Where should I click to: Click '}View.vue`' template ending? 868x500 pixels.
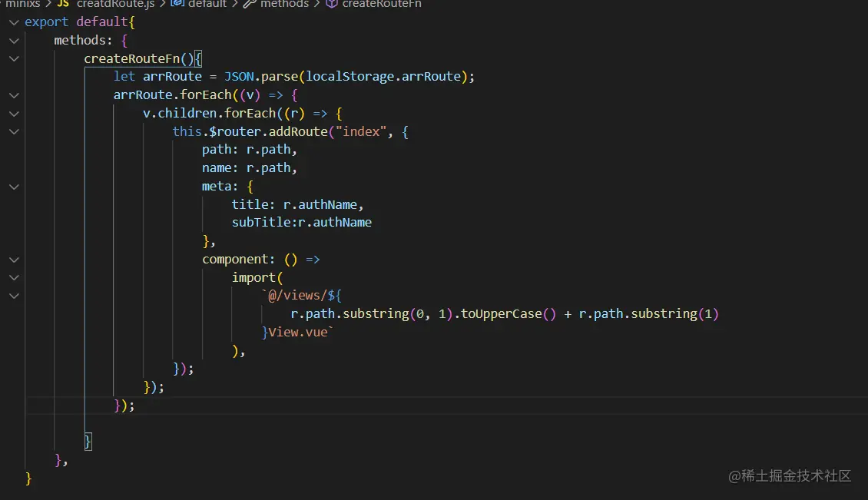coord(297,333)
